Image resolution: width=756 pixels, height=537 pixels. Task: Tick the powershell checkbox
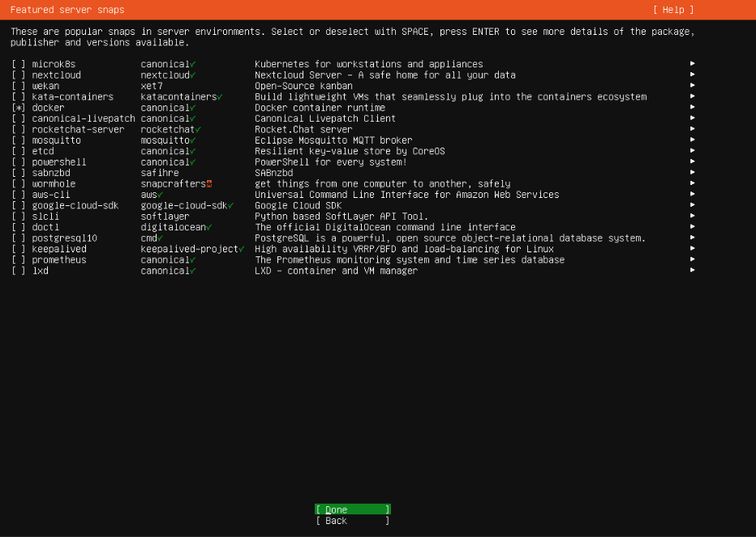tap(19, 162)
